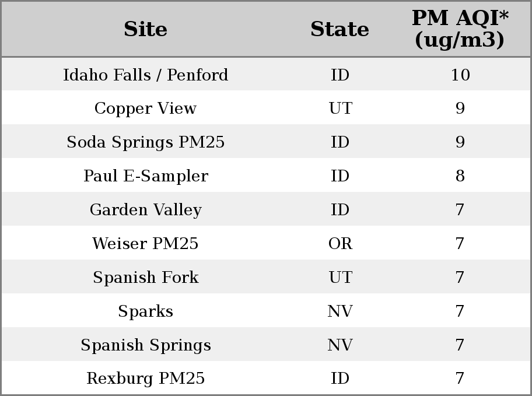Image resolution: width=532 pixels, height=396 pixels.
Task: Click the State column header
Action: tap(339, 29)
